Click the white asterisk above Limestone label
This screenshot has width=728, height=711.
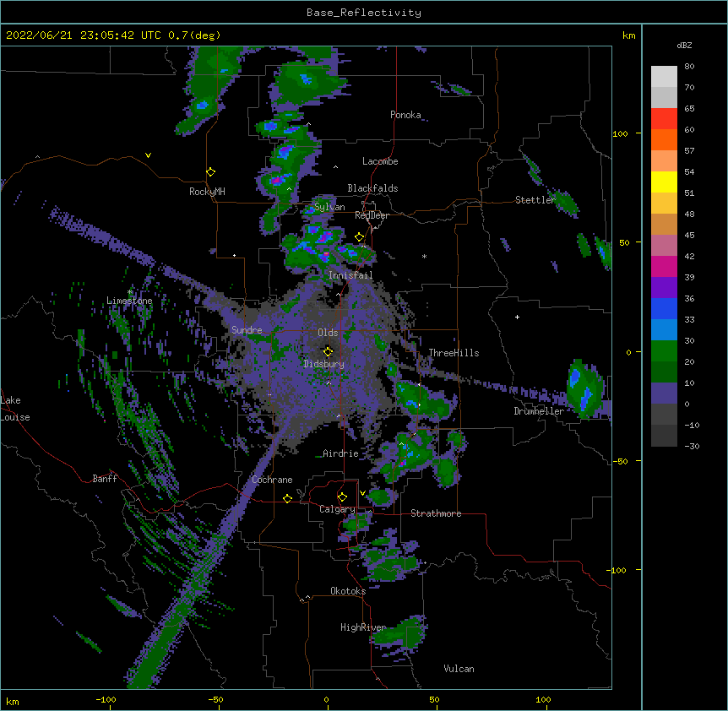(130, 292)
